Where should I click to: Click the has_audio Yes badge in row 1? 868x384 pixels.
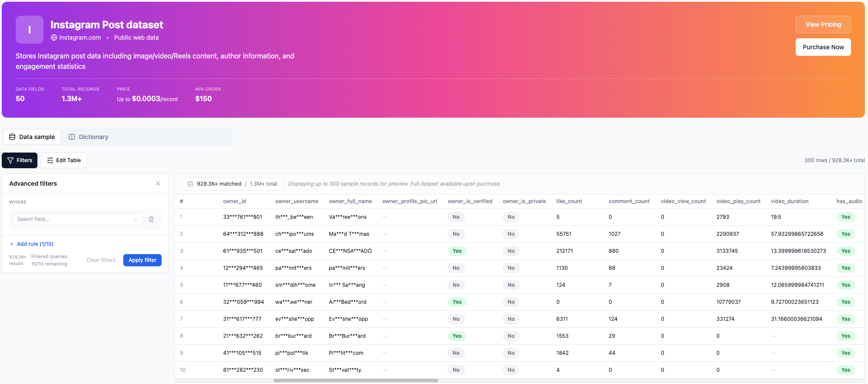pos(845,217)
